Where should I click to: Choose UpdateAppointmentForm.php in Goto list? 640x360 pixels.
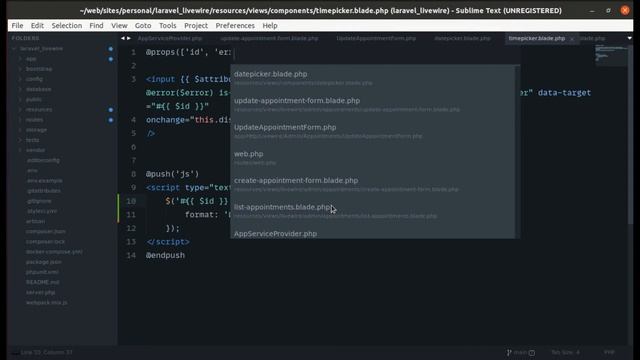click(373, 131)
